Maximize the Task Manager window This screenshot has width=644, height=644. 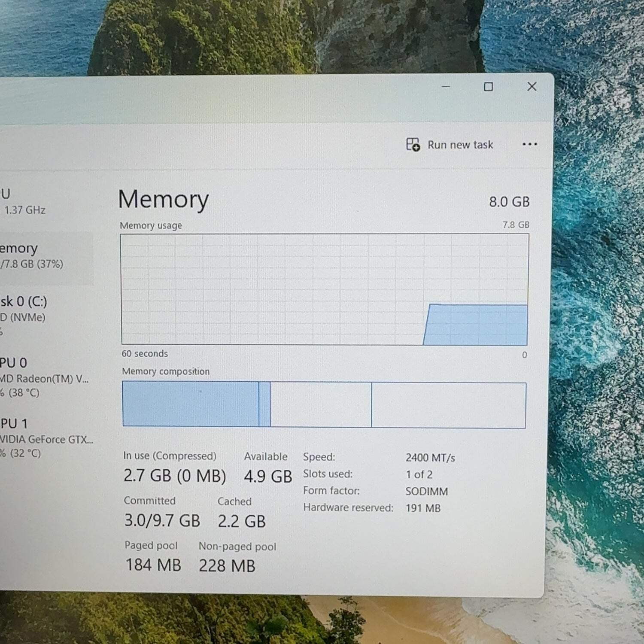pyautogui.click(x=488, y=87)
